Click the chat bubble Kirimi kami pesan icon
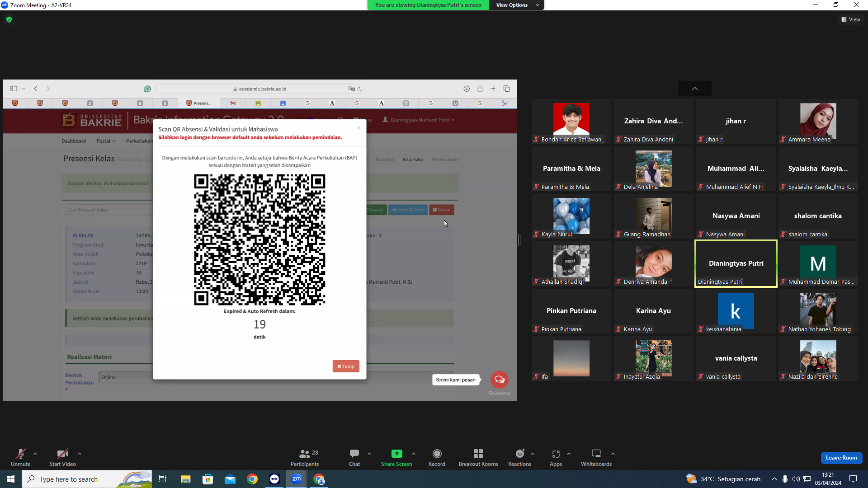868x488 pixels. 500,380
